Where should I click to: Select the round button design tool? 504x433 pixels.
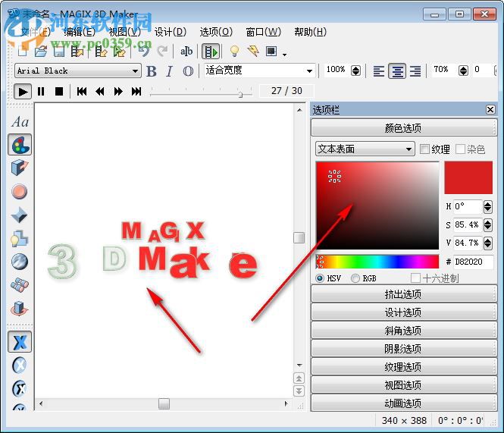pos(20,191)
